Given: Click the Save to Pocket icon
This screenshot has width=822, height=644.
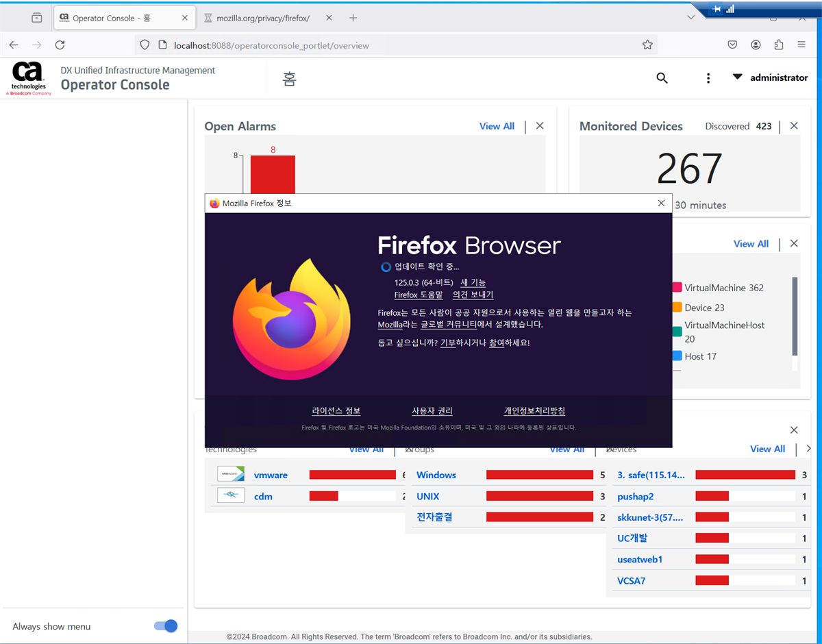Looking at the screenshot, I should (x=732, y=44).
